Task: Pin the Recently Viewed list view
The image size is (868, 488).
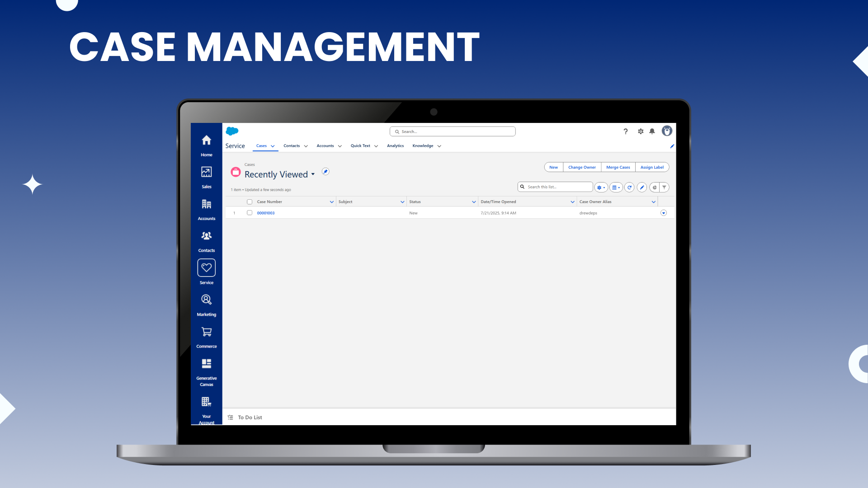Action: point(325,172)
